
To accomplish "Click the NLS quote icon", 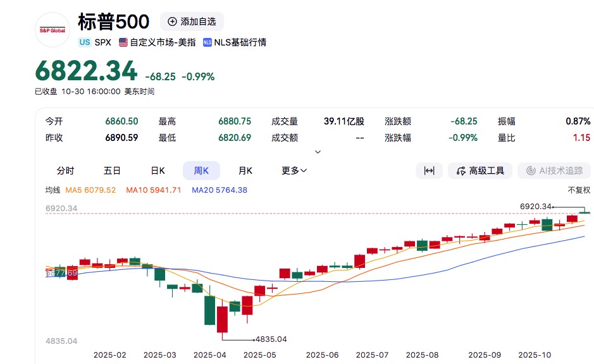I will (207, 42).
